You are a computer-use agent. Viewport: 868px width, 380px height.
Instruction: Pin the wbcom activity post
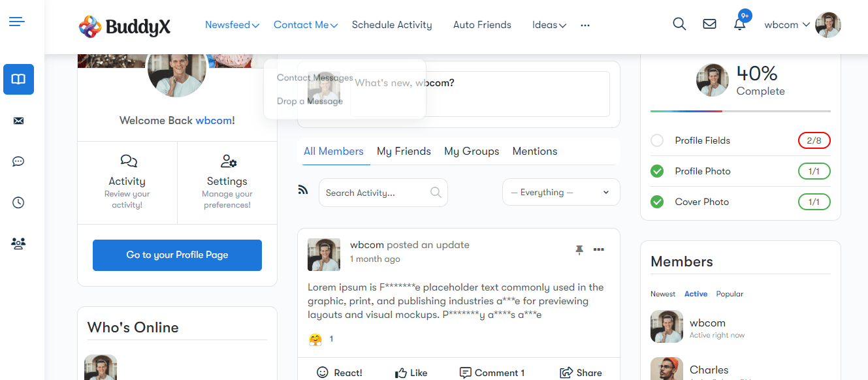coord(579,250)
